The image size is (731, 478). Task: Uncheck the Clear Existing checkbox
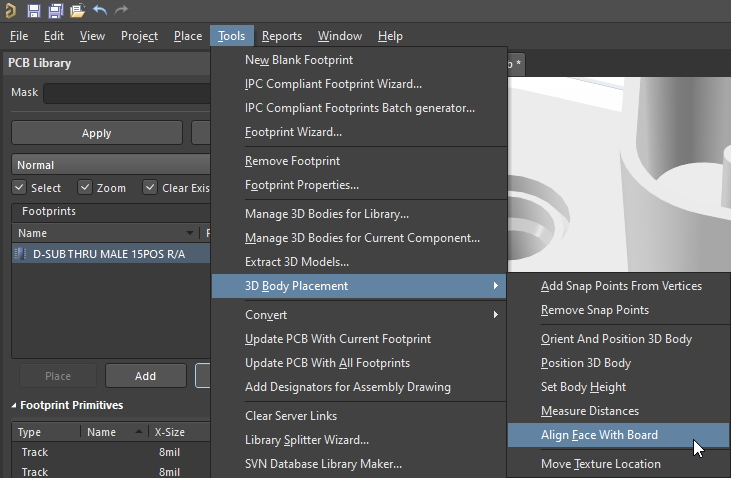point(150,187)
